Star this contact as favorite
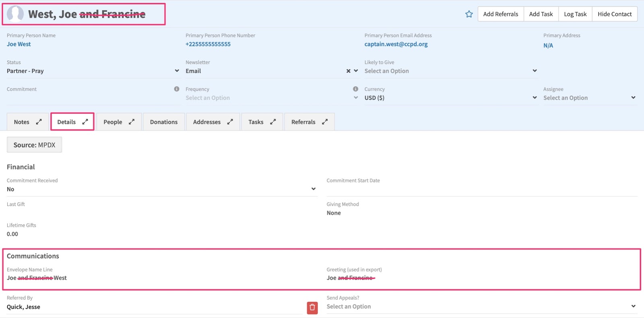644x318 pixels. coord(469,14)
